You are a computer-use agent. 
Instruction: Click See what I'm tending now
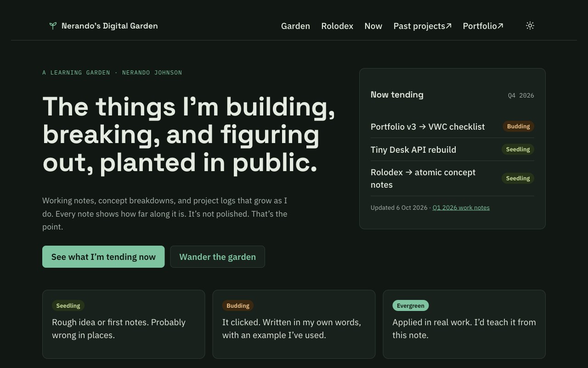click(x=103, y=257)
